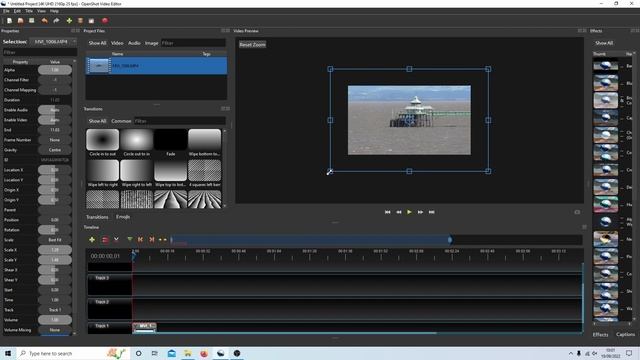Click the fast forward button
This screenshot has height=360, width=640.
coord(420,212)
